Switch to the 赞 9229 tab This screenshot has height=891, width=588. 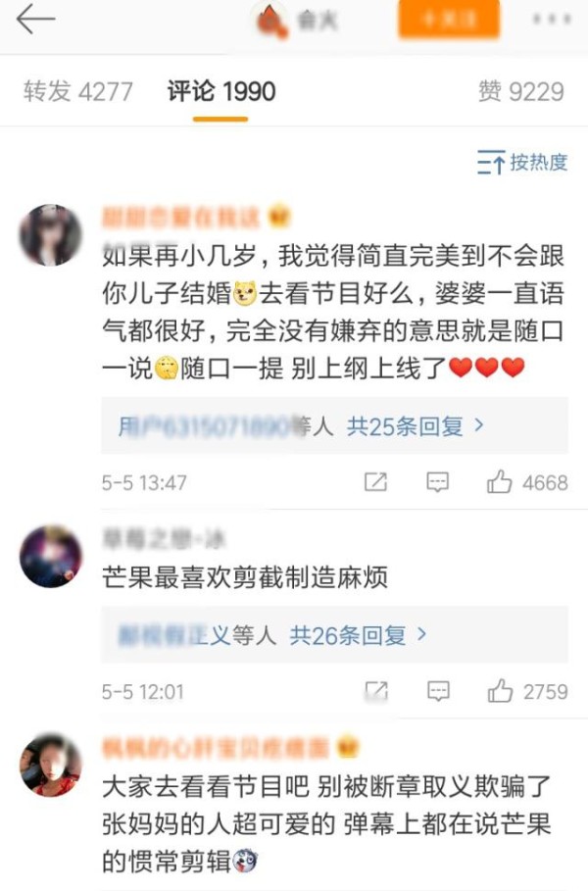click(x=521, y=91)
